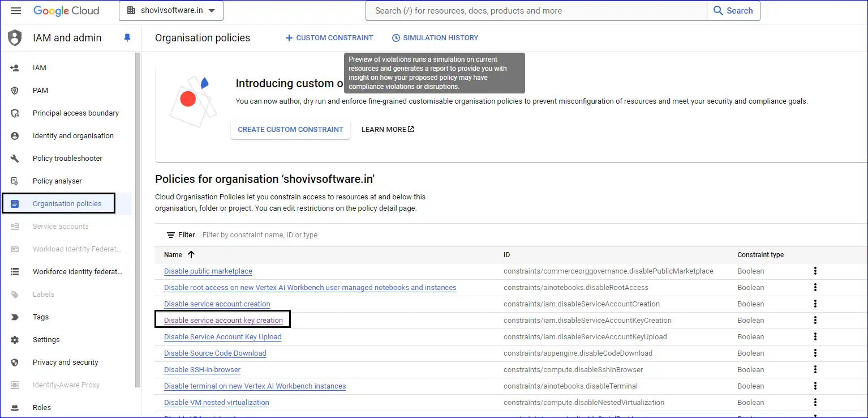This screenshot has width=868, height=418.
Task: Click the IAM and admin shield icon
Action: (x=15, y=38)
